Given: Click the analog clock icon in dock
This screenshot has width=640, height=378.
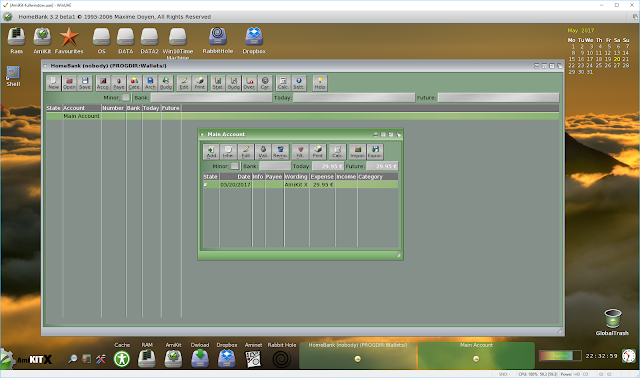Looking at the screenshot, I should click(x=629, y=356).
